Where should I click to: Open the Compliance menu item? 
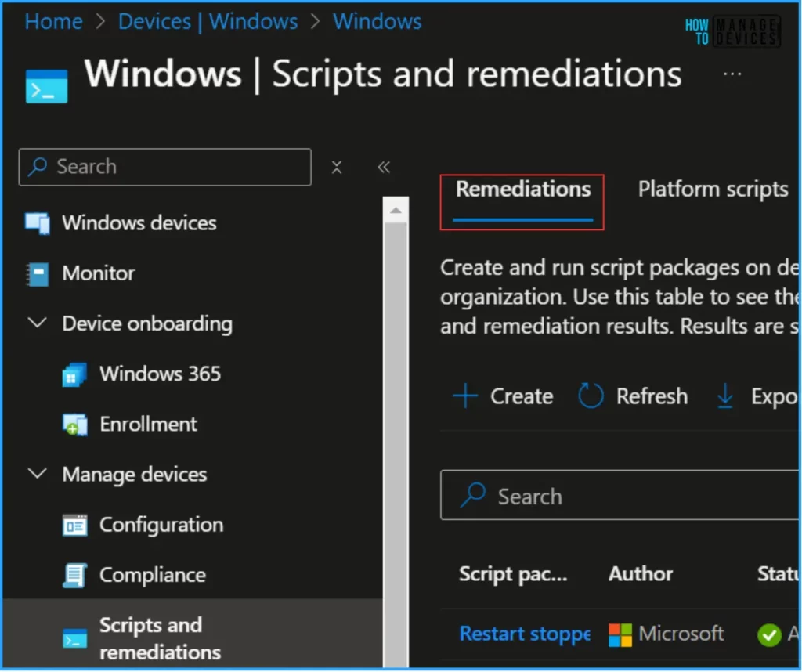(153, 576)
